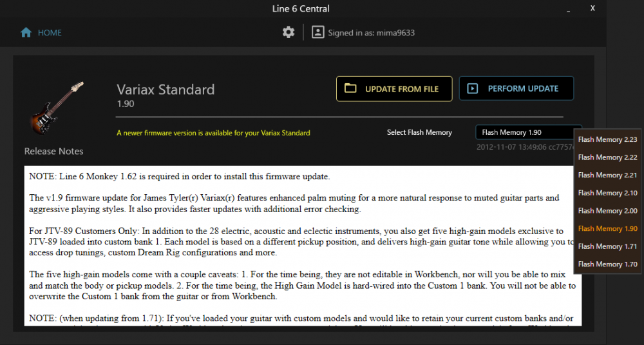Viewport: 644px width, 345px height.
Task: Choose Flash Memory 2.10 option
Action: [x=607, y=193]
